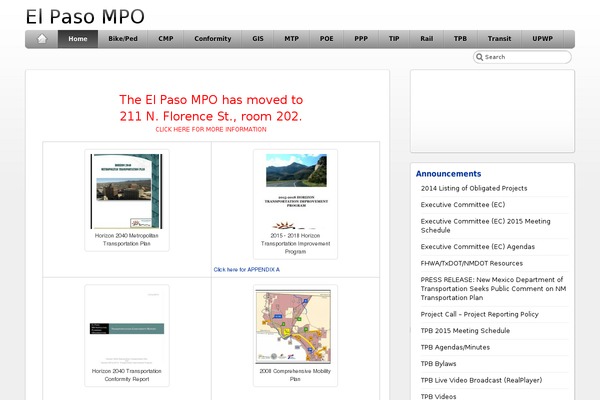The width and height of the screenshot is (600, 400).
Task: Click 'CLICK HERE FOR MORE INFORMATION' link
Action: 211,129
